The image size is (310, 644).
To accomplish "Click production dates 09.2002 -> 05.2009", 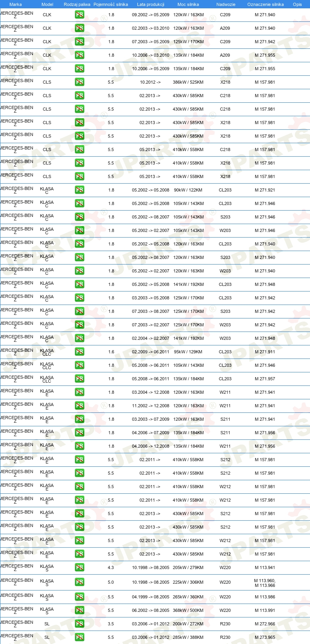I will [151, 15].
